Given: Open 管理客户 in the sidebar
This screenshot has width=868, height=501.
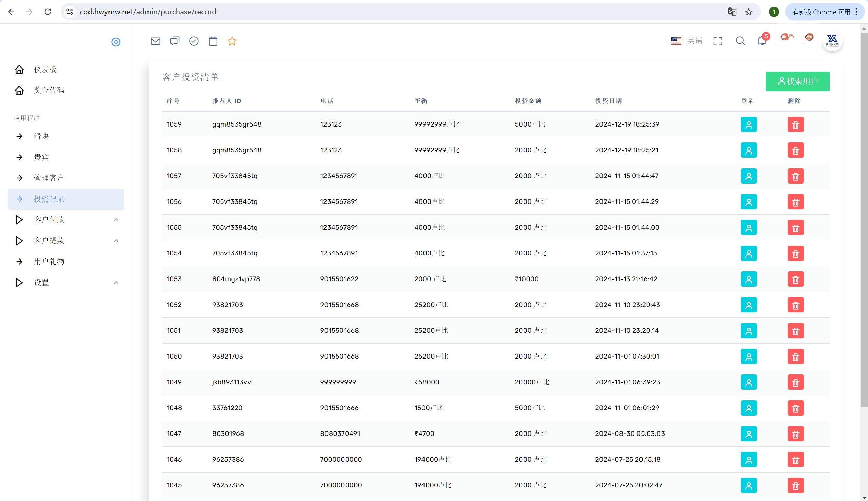Looking at the screenshot, I should pos(49,178).
